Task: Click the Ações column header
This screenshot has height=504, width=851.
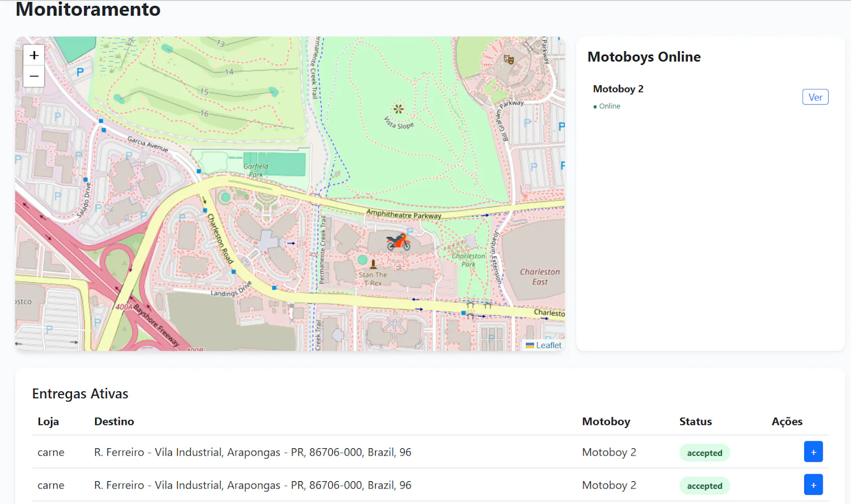Action: 787,422
